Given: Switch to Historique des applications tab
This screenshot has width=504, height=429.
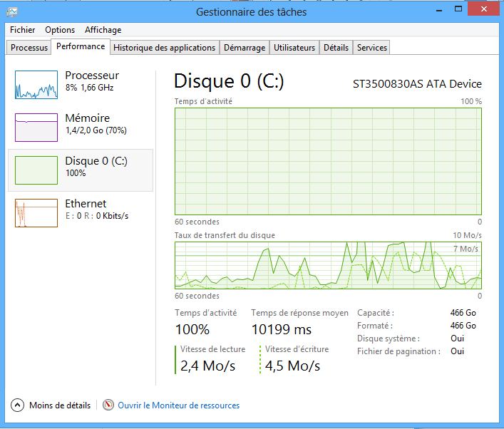Looking at the screenshot, I should [164, 48].
